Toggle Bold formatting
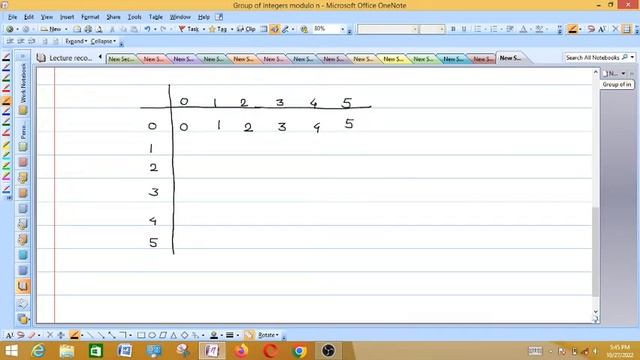The width and height of the screenshot is (640, 360). (x=453, y=29)
